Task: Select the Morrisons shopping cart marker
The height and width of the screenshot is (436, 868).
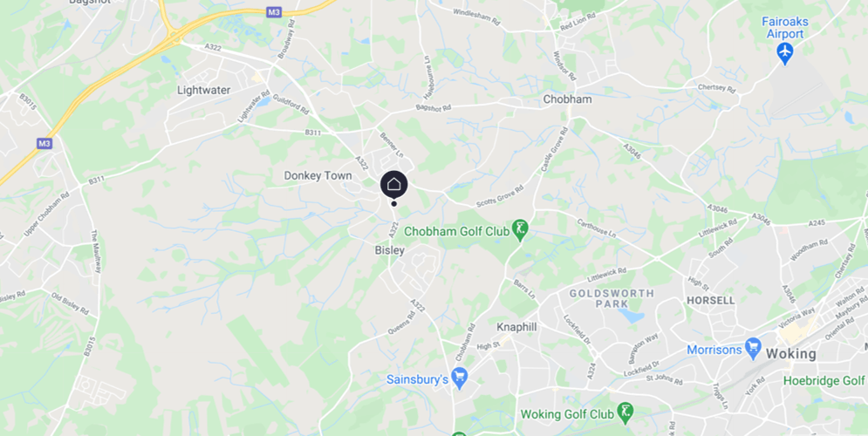Action: [x=753, y=349]
